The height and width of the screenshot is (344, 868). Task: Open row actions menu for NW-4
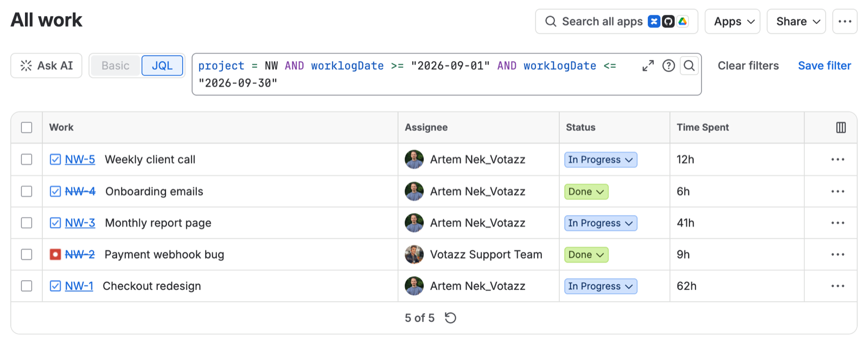(838, 191)
